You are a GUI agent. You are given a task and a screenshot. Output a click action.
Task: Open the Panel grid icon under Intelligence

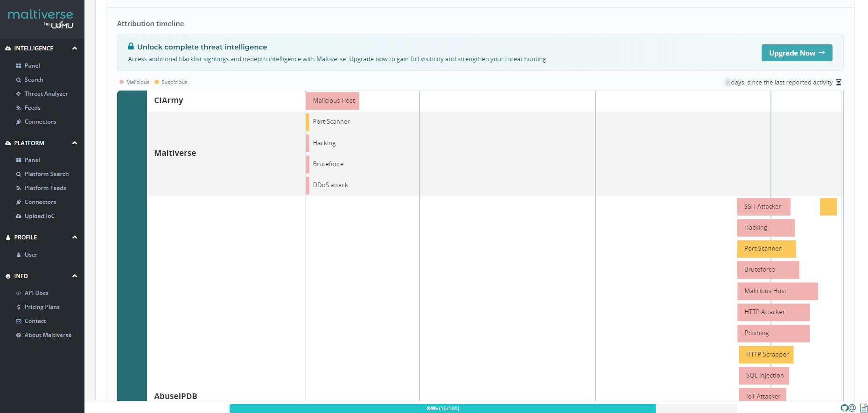[x=19, y=66]
